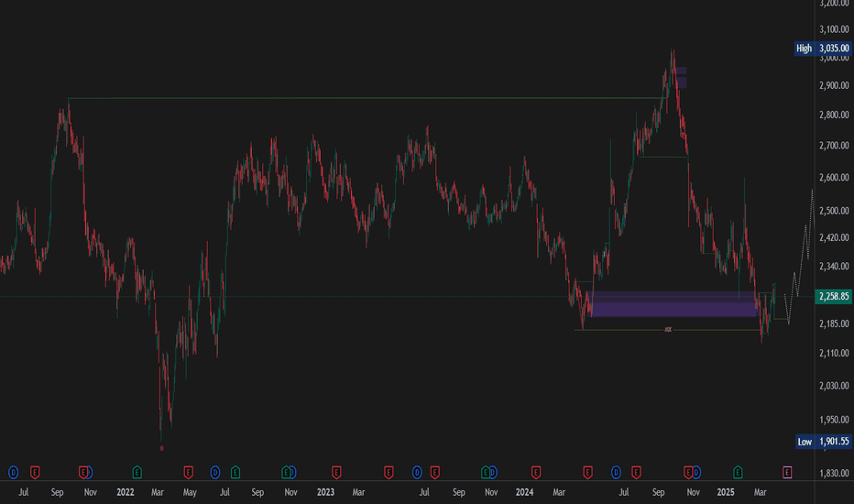Click the 2,800.00 price scale label
This screenshot has width=854, height=504.
point(834,115)
